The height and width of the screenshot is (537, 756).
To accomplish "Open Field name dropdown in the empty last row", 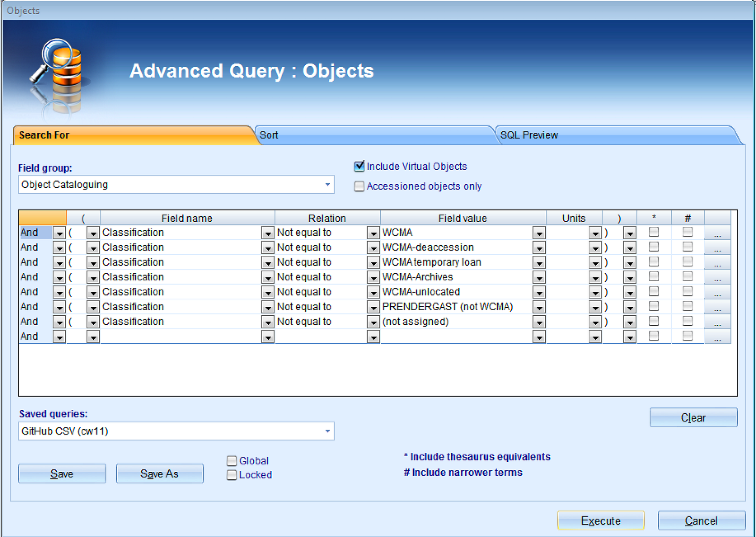I will tap(268, 337).
